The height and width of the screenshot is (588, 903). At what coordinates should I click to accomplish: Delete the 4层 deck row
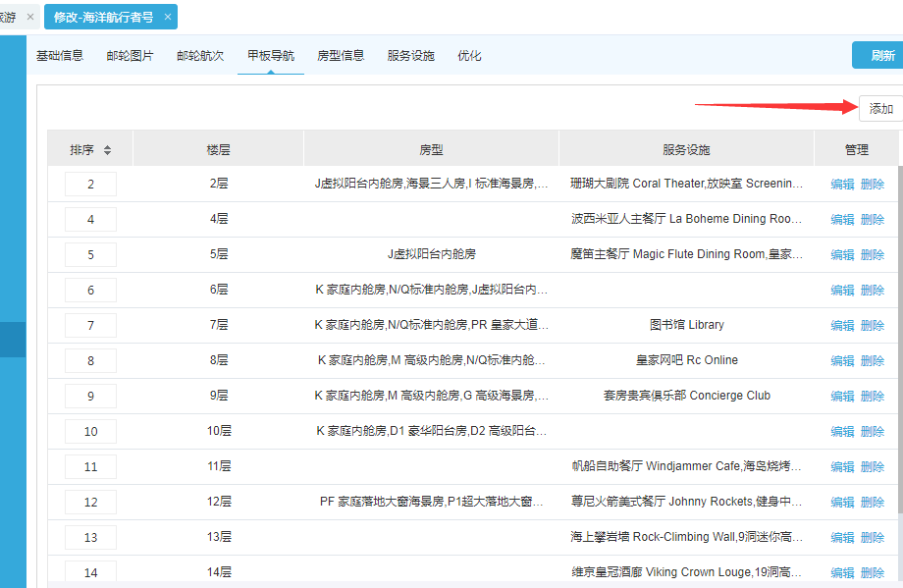[873, 220]
